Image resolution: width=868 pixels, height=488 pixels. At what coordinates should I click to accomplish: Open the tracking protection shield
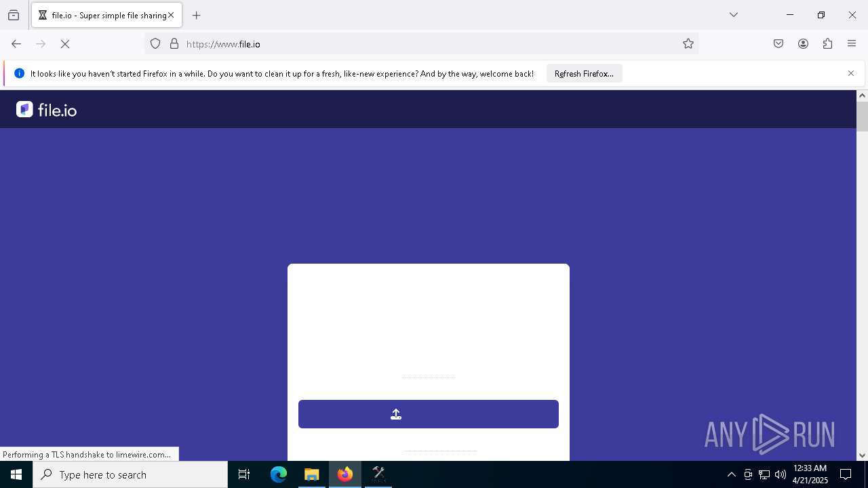coord(155,44)
